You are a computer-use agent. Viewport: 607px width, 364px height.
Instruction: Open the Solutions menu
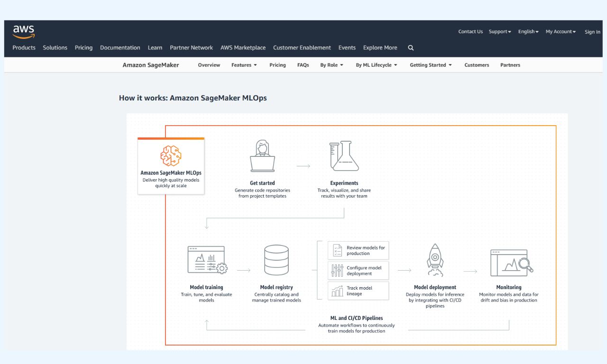click(55, 48)
